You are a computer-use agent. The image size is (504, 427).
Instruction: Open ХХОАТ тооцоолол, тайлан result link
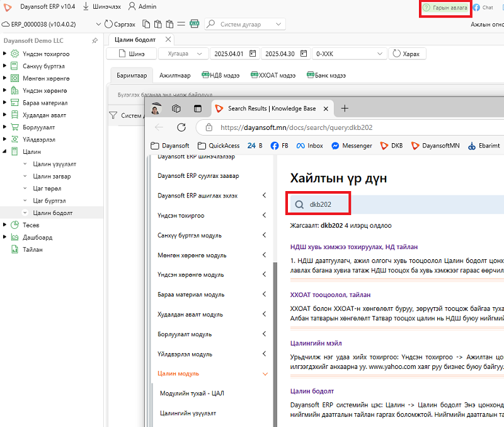(x=330, y=295)
